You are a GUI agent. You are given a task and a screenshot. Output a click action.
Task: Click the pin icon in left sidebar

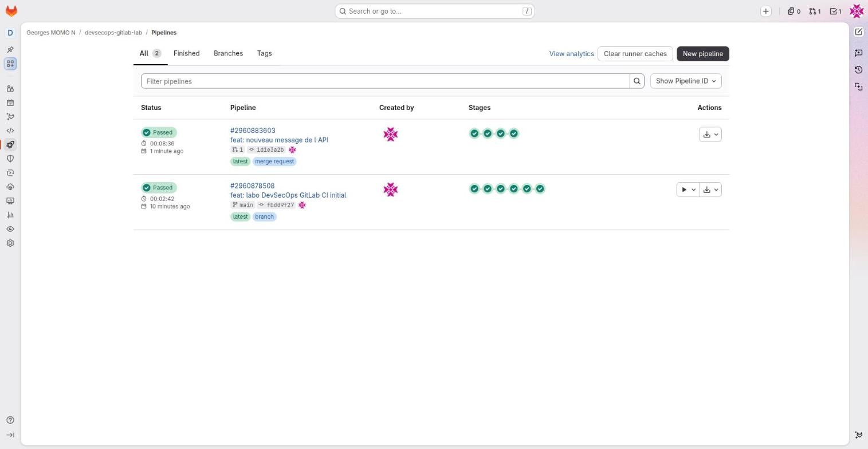coord(10,50)
